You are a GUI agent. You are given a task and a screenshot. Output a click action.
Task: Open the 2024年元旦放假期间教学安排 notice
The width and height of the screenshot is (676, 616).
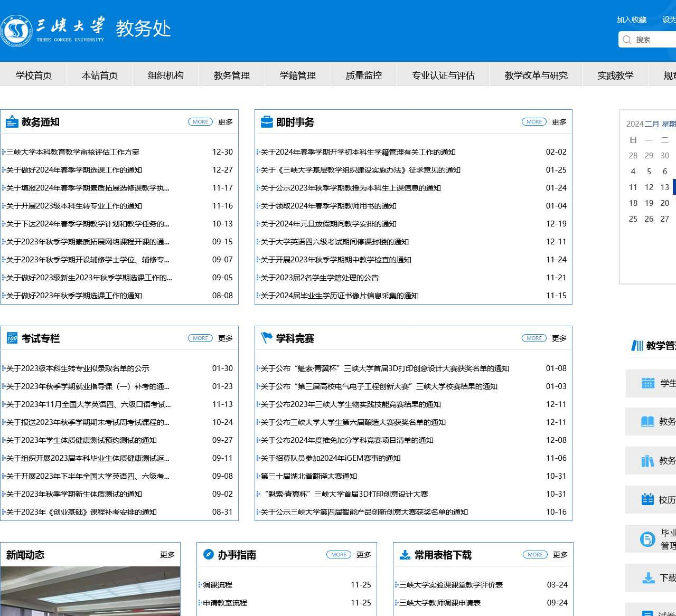[329, 224]
